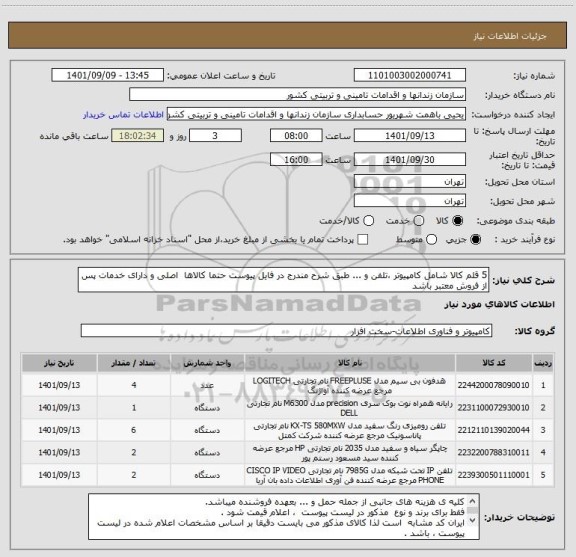Click the ردیف column header
576x557 pixels.
point(543,363)
